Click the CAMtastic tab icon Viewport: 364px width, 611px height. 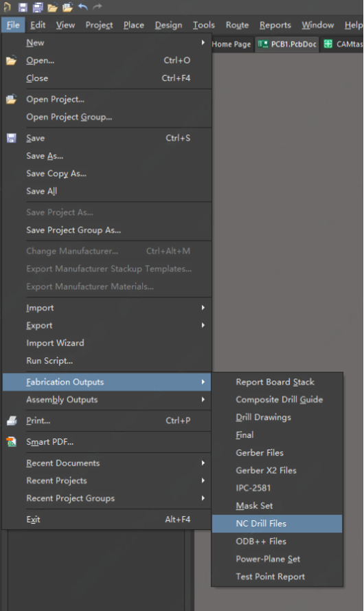[x=328, y=44]
